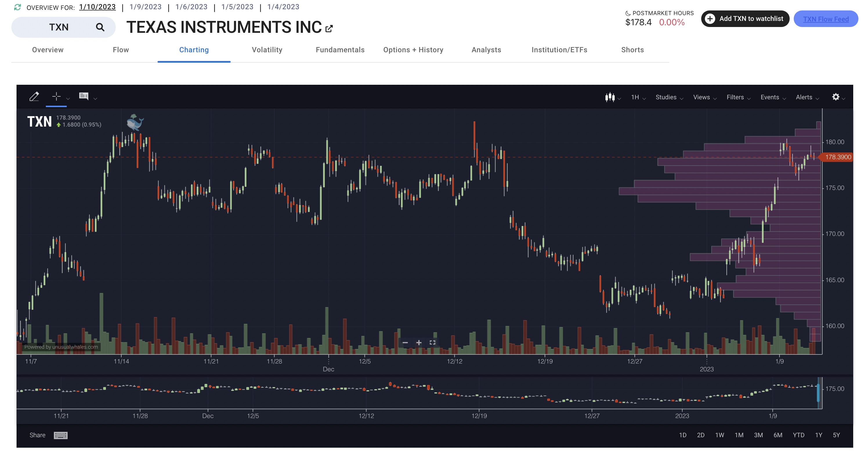
Task: Open keyboard shortcuts icon next to Share
Action: coord(61,435)
